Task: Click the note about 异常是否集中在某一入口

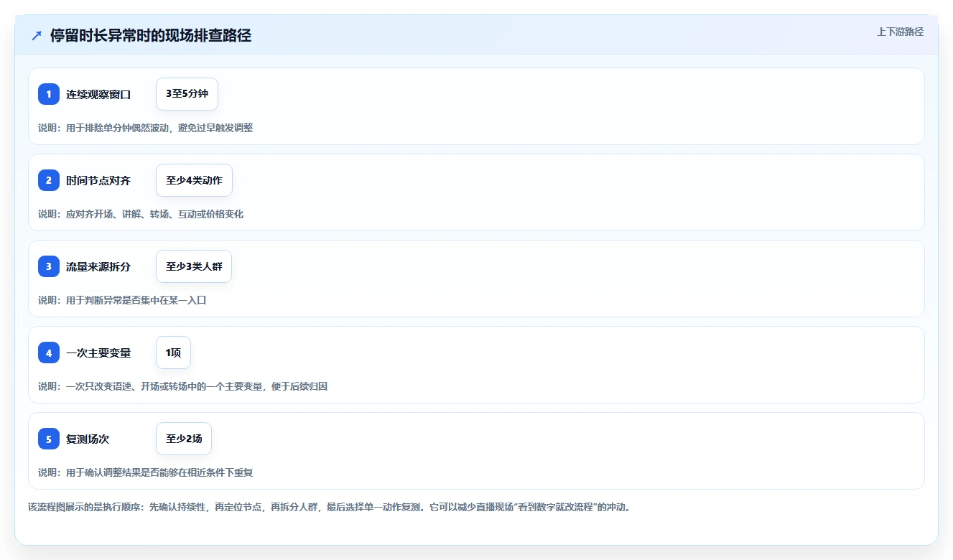Action: pyautogui.click(x=122, y=300)
